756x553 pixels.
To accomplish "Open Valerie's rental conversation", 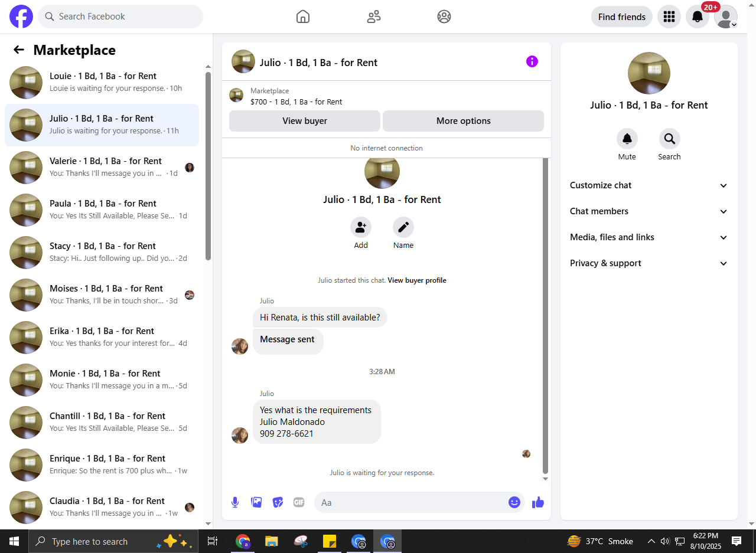I will pyautogui.click(x=102, y=168).
